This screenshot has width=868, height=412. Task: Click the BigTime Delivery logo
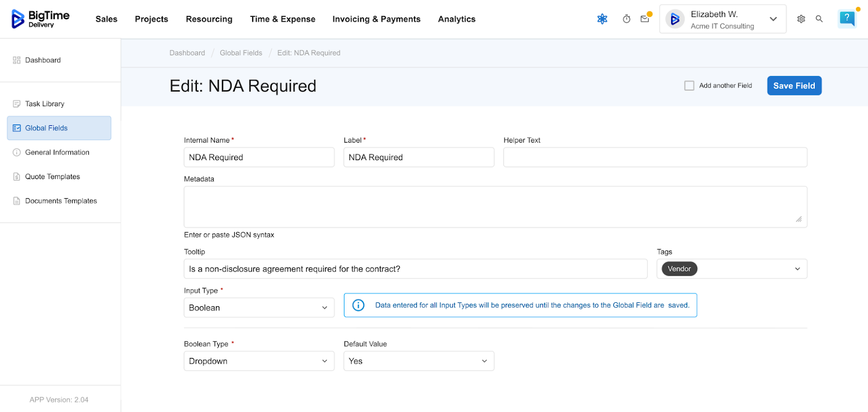point(41,19)
